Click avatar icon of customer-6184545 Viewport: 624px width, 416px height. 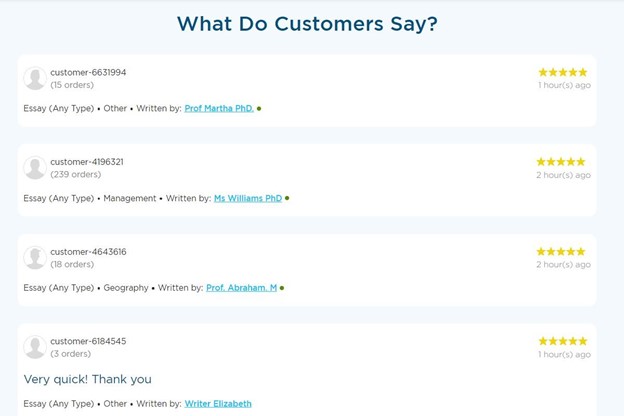tap(35, 347)
